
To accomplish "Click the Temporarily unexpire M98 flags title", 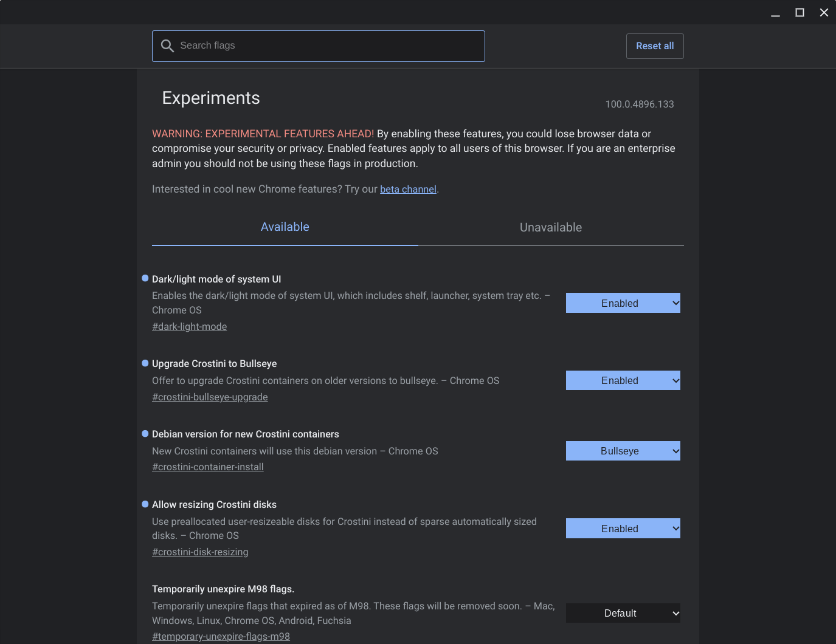I will tap(223, 589).
